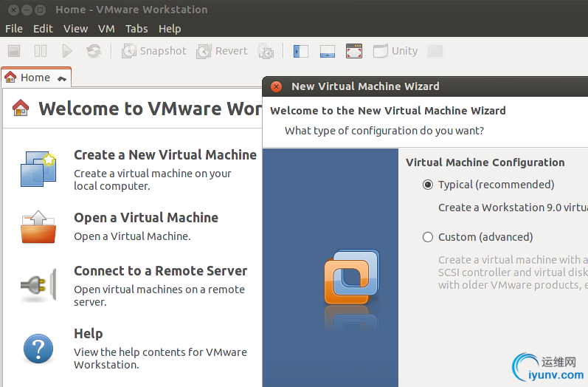
Task: Click the Create a New Virtual Machine heading
Action: [165, 155]
